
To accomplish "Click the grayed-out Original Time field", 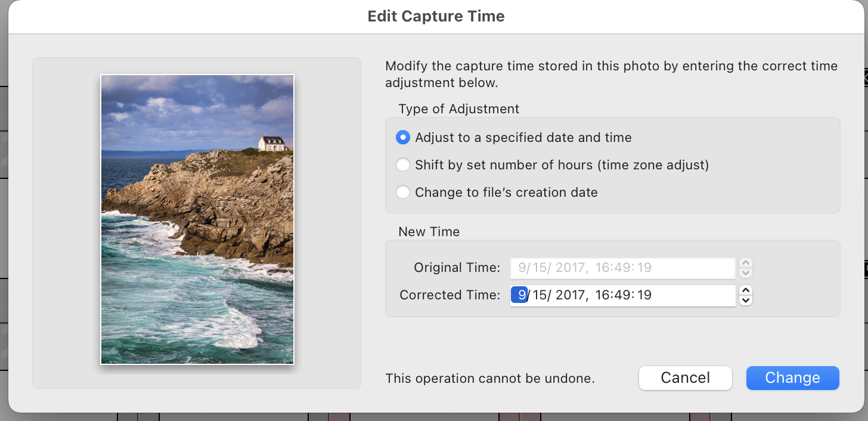I will pyautogui.click(x=622, y=268).
